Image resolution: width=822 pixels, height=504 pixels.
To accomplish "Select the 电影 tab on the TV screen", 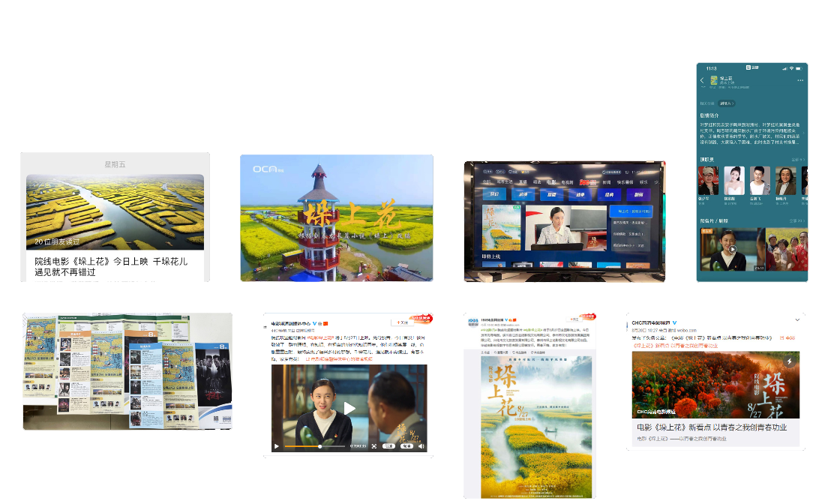I will pos(551,182).
